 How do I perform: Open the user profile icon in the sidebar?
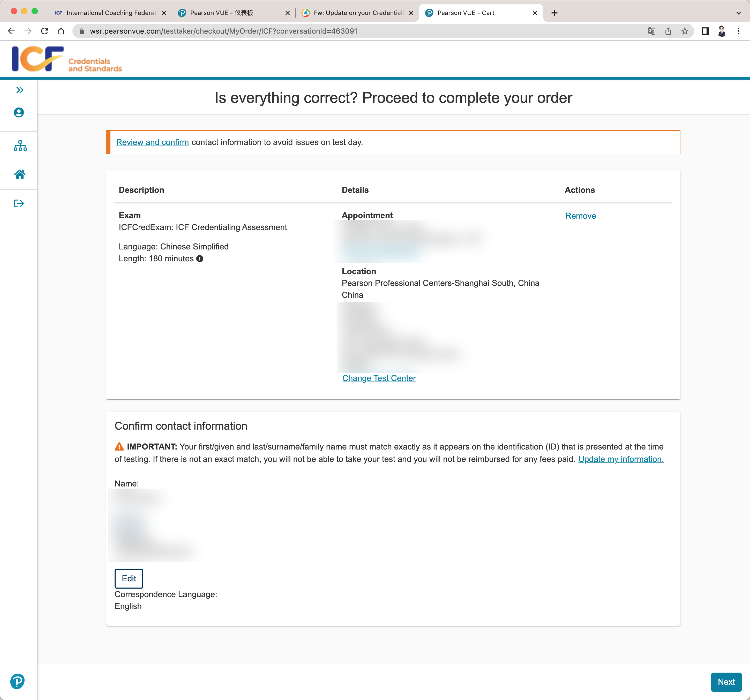(x=19, y=112)
